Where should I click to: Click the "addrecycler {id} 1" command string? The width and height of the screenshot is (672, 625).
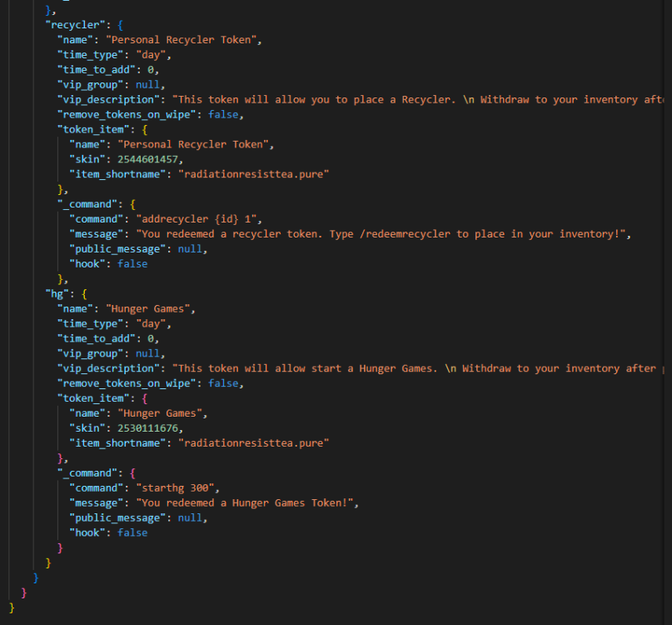click(200, 219)
